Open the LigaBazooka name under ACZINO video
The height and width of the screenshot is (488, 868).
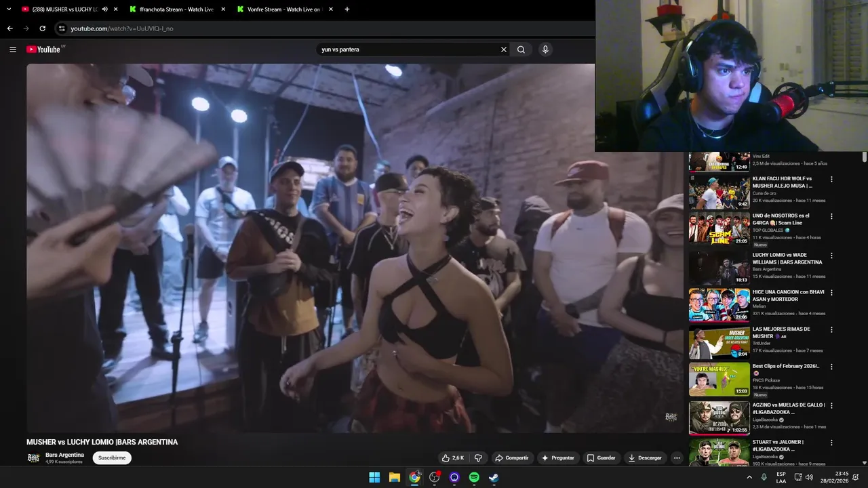tap(766, 420)
